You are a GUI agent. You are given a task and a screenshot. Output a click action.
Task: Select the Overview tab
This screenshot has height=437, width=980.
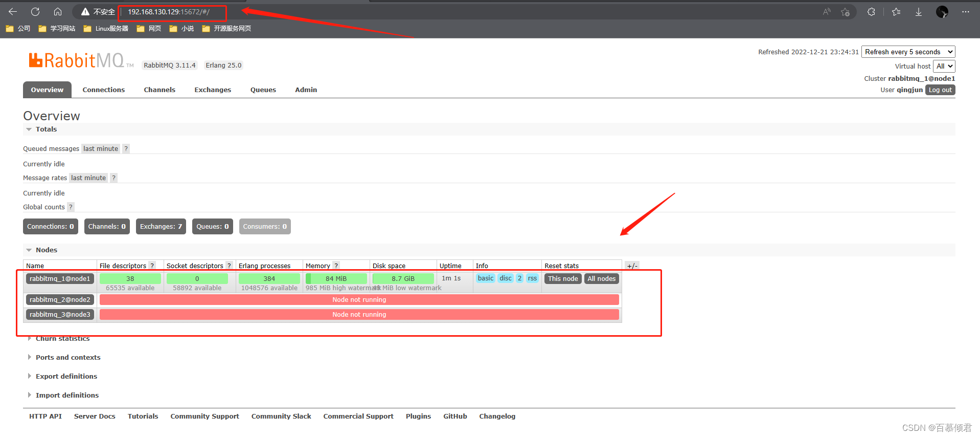tap(47, 90)
